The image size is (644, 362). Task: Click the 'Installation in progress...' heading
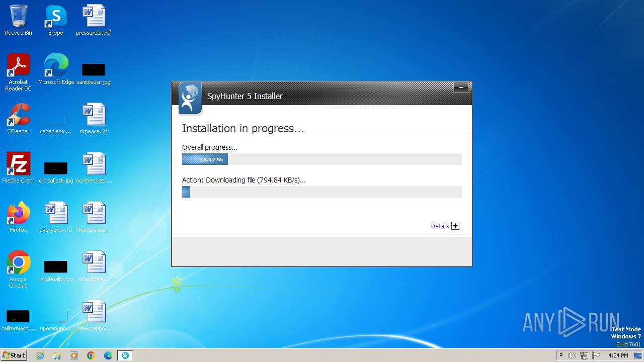[x=243, y=129]
